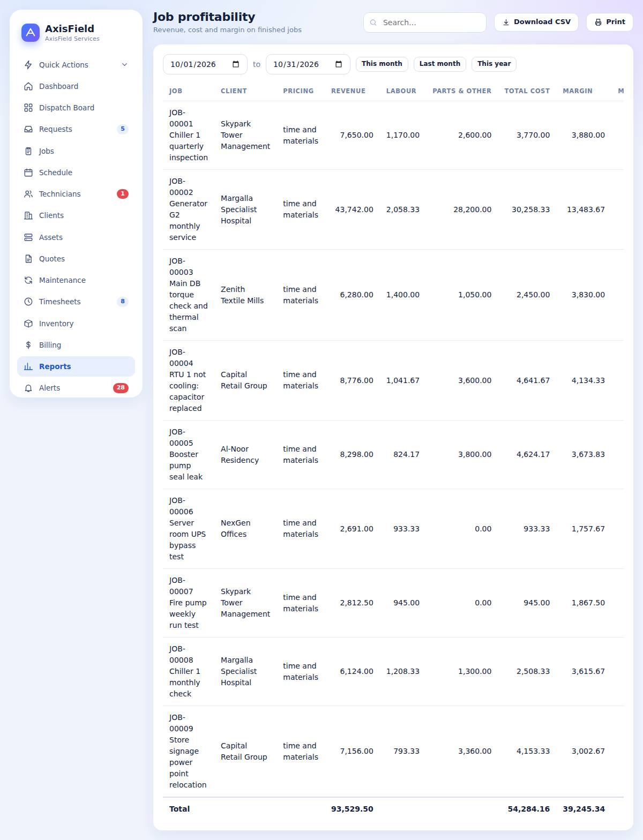The height and width of the screenshot is (840, 643).
Task: Click the Requests inbox icon
Action: point(28,129)
